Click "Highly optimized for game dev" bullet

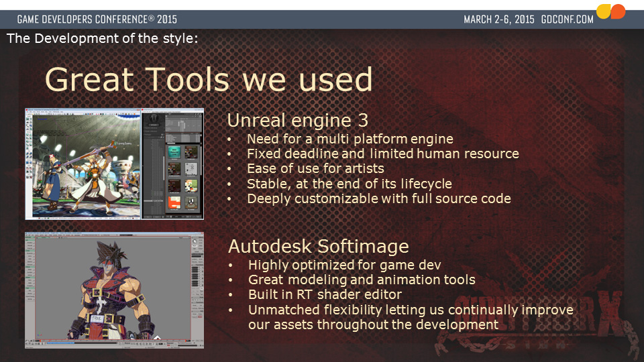(x=345, y=265)
